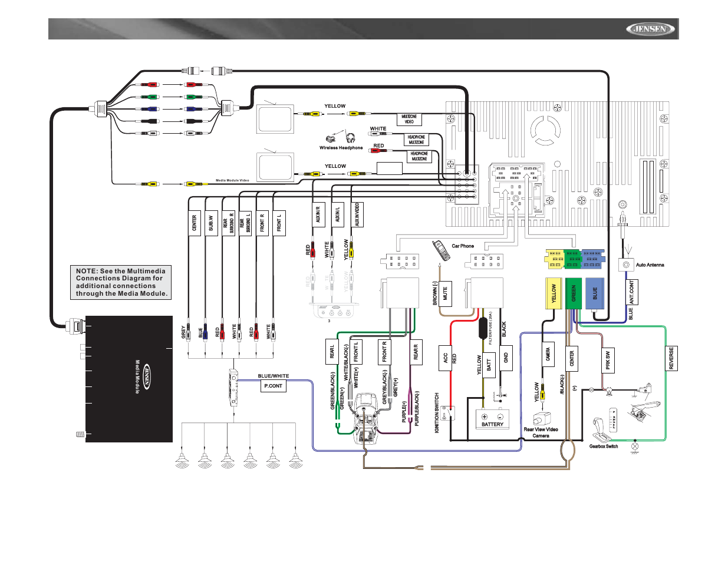This screenshot has height=562, width=728.
Task: Click the Jensen logo on the Media Module
Action: point(146,377)
